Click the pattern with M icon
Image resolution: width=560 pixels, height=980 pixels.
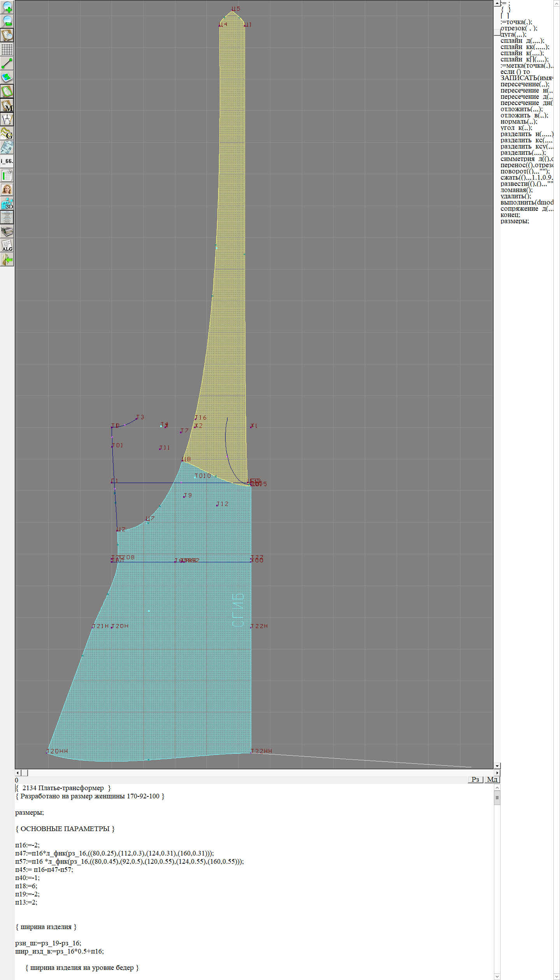point(7,105)
